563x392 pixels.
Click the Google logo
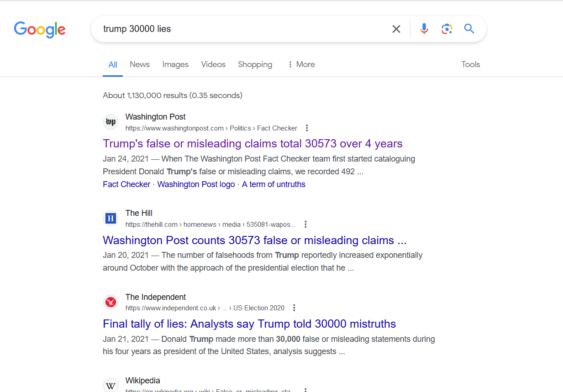pos(40,30)
